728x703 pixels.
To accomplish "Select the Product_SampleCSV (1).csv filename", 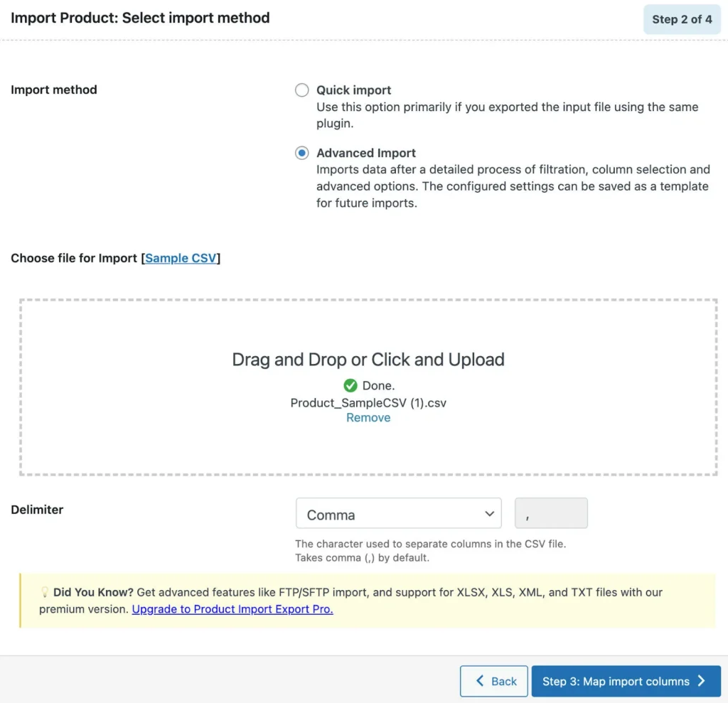I will click(368, 402).
